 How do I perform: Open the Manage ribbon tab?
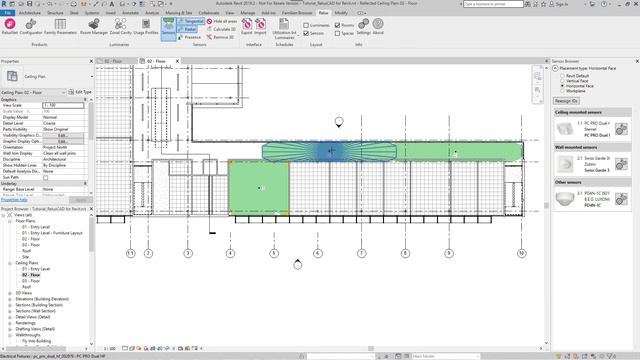[x=247, y=13]
